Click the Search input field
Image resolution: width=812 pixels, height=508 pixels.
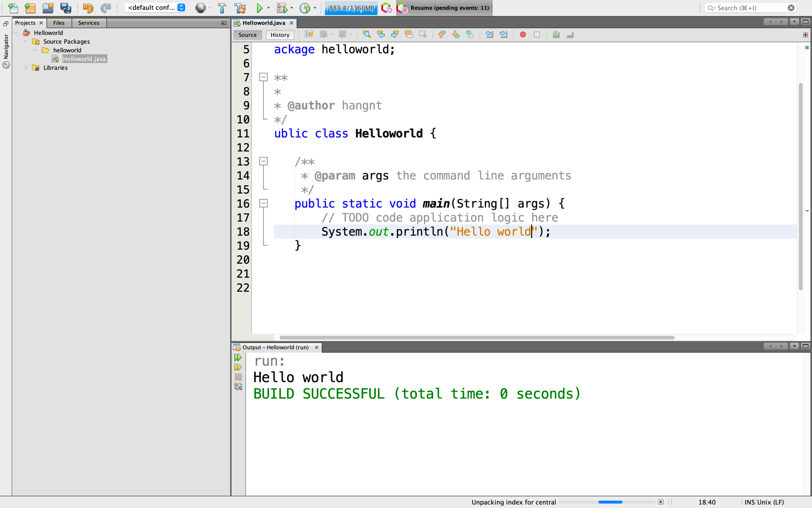coord(750,8)
